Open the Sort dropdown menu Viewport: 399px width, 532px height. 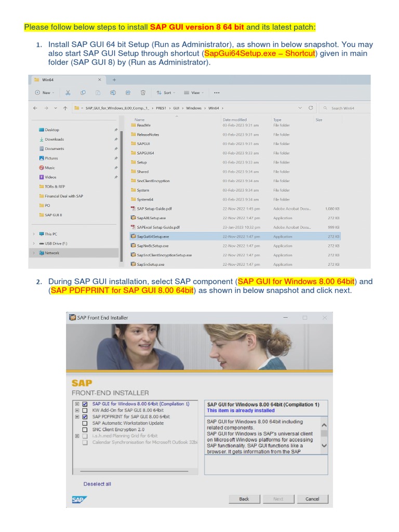pos(166,92)
